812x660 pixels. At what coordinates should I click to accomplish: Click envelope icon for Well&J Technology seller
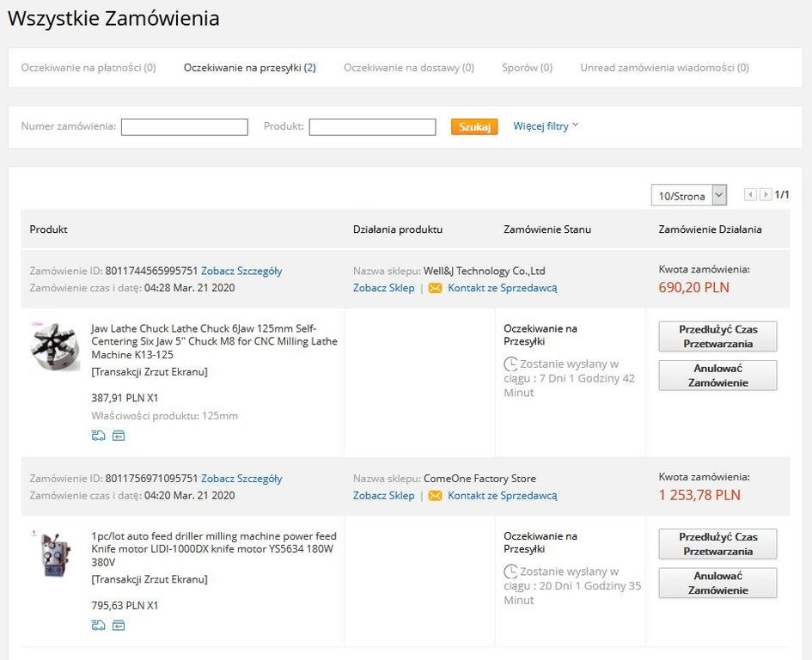point(435,288)
